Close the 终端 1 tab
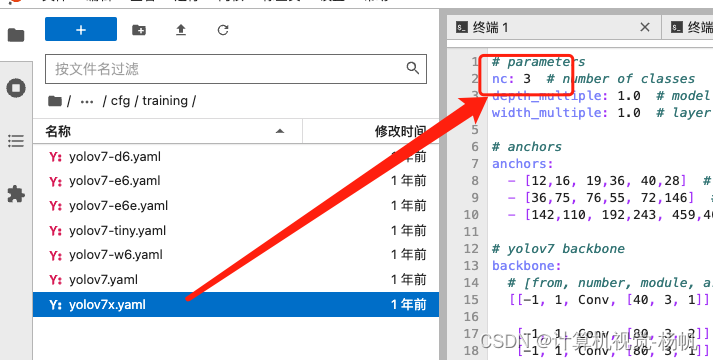Image resolution: width=713 pixels, height=360 pixels. point(645,27)
